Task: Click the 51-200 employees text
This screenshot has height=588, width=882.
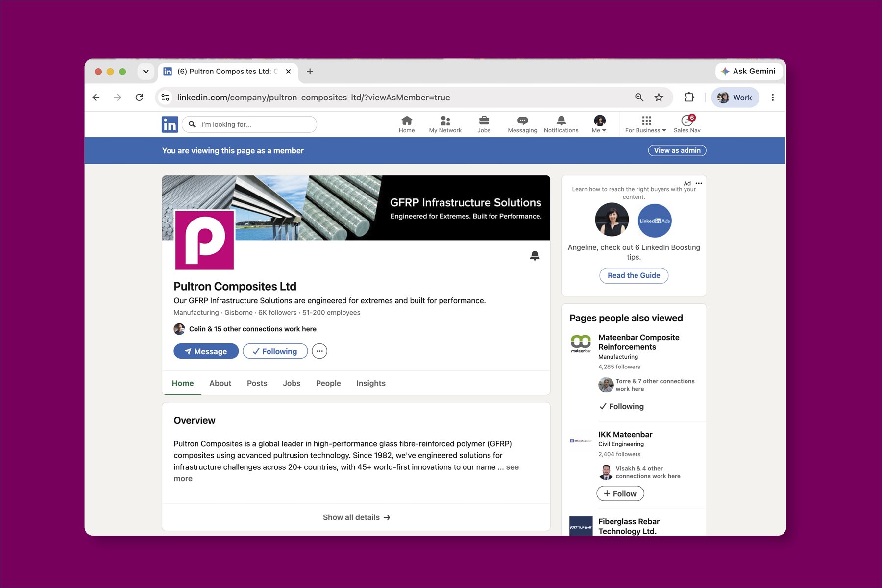Action: [x=331, y=313]
